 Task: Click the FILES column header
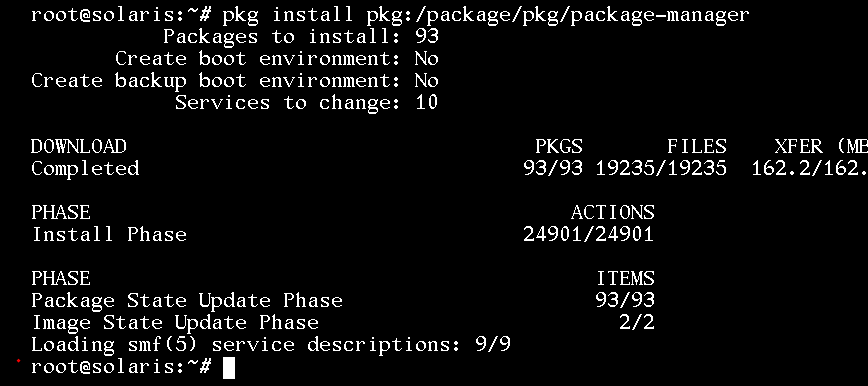[x=696, y=146]
